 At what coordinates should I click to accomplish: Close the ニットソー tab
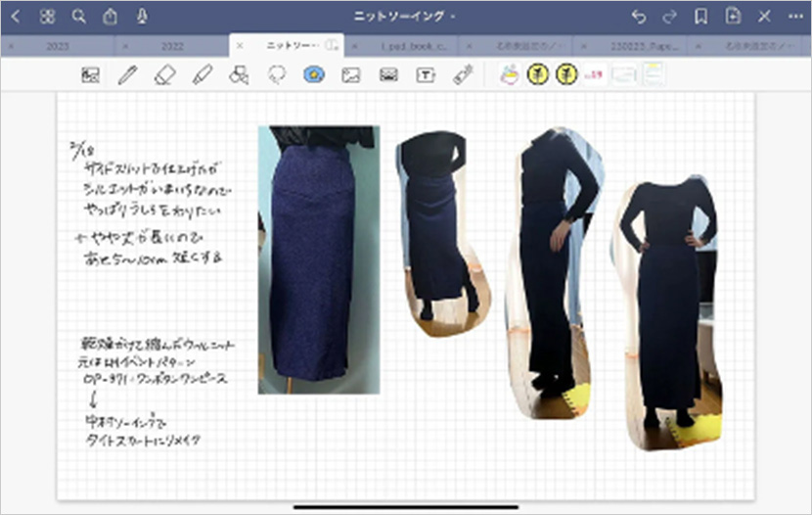[240, 46]
